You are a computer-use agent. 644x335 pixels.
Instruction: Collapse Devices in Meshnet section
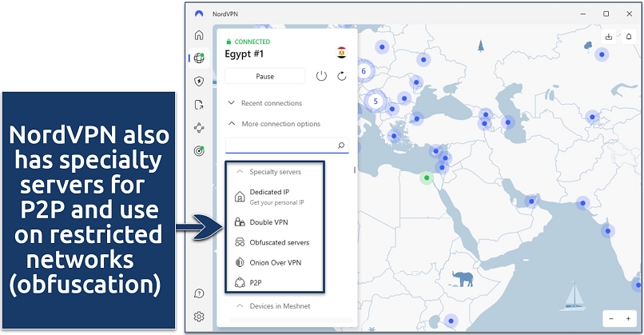point(273,306)
